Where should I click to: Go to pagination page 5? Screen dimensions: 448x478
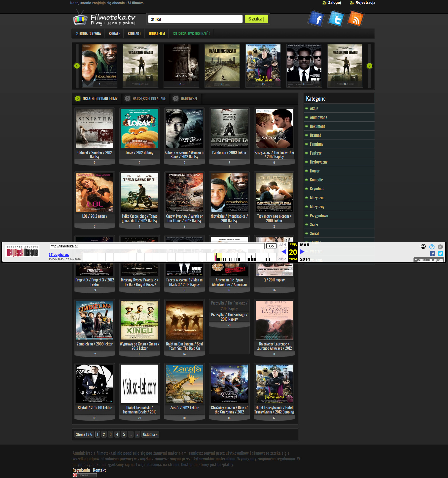[x=124, y=434]
